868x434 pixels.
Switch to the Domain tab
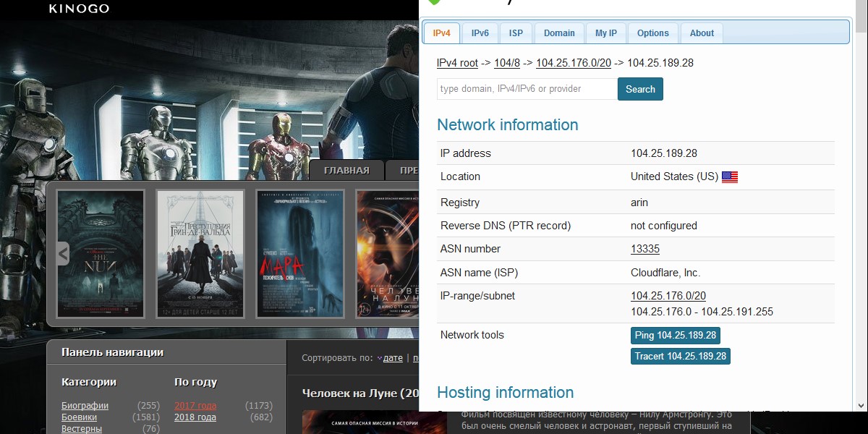(x=559, y=33)
